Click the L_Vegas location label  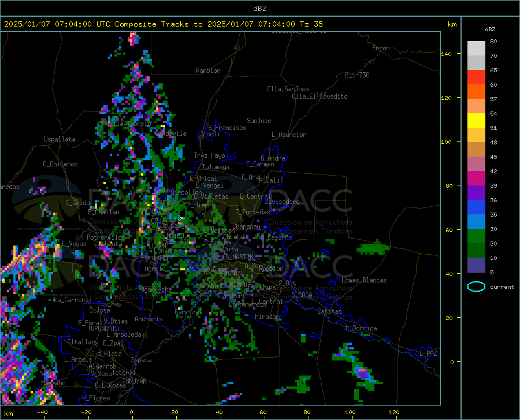74,244
